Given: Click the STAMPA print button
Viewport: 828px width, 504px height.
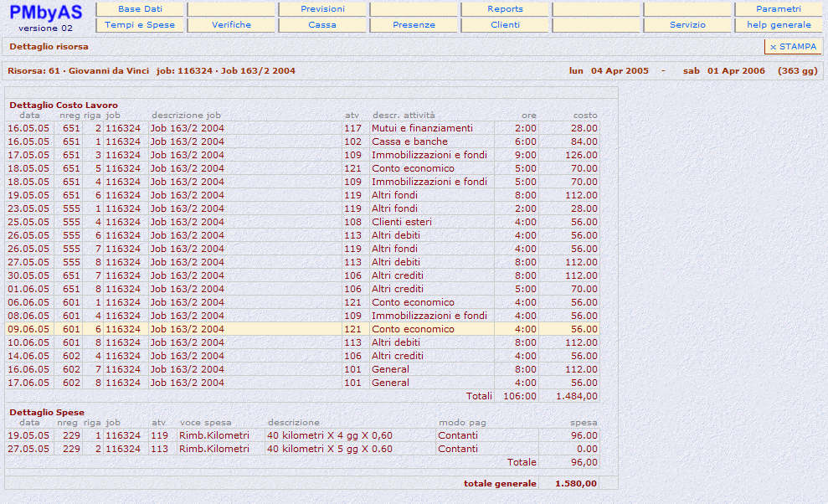Looking at the screenshot, I should pyautogui.click(x=793, y=47).
